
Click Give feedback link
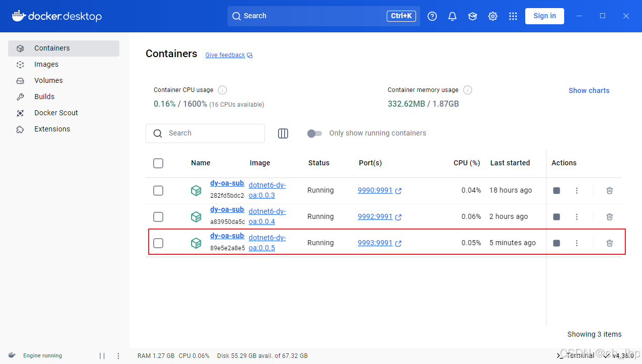pyautogui.click(x=225, y=55)
